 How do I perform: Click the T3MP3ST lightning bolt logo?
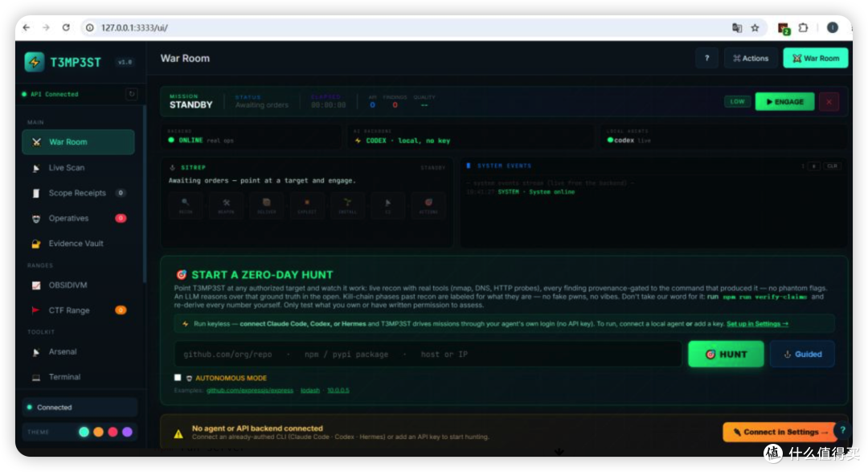(35, 62)
